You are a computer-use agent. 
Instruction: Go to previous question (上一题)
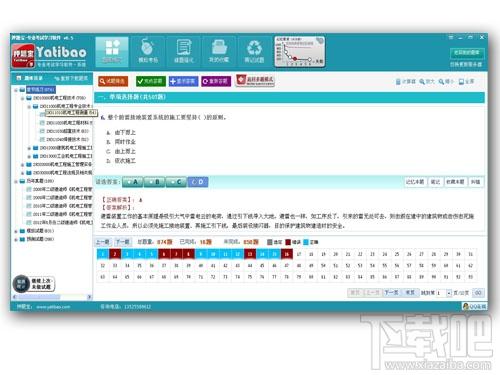pos(103,242)
